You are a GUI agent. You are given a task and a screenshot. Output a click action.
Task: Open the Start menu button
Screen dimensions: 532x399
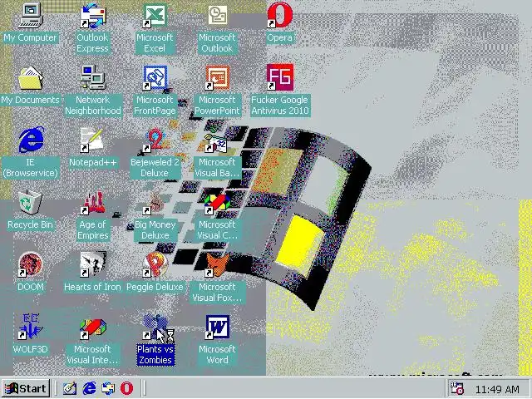26,388
